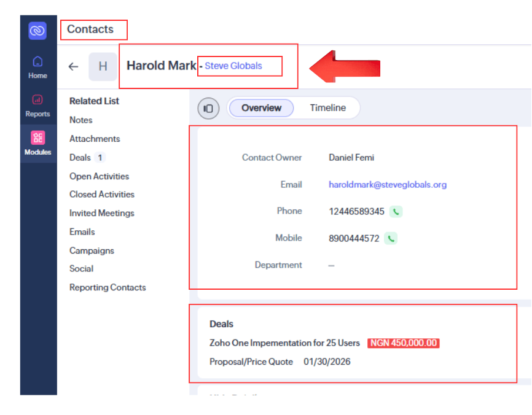Click the Zoho CRM logo icon

pyautogui.click(x=37, y=31)
